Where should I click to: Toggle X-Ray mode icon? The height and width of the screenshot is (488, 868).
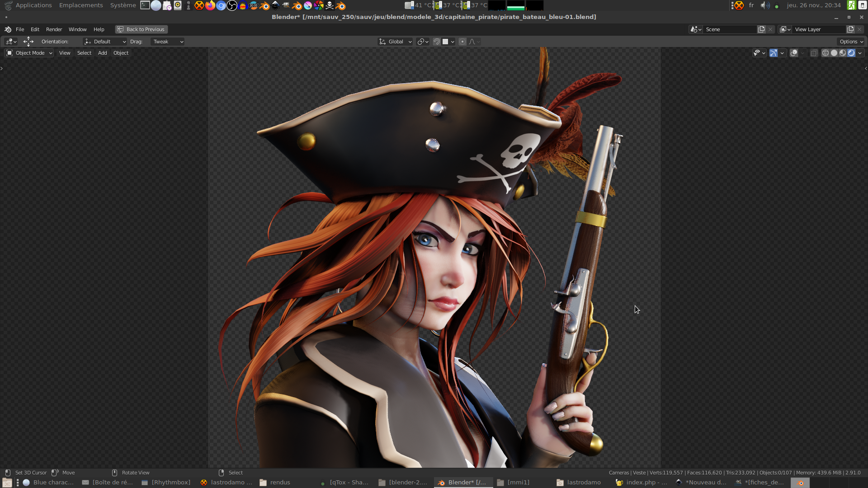[814, 53]
